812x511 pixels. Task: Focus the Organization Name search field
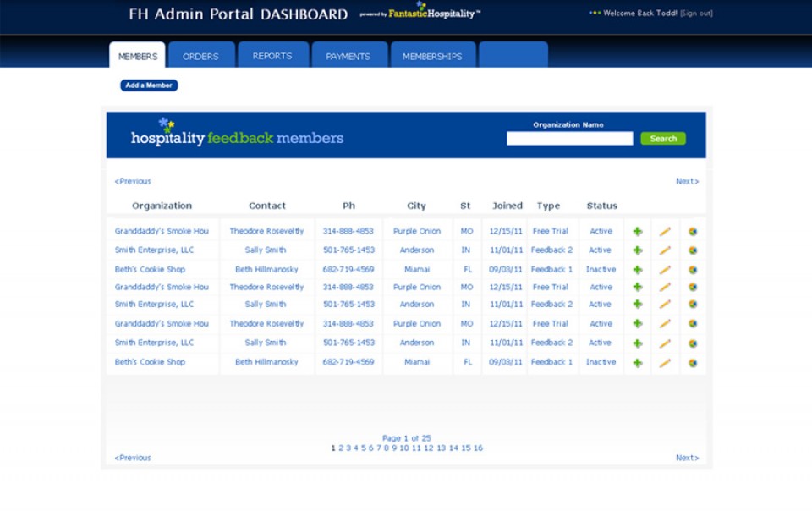click(569, 139)
